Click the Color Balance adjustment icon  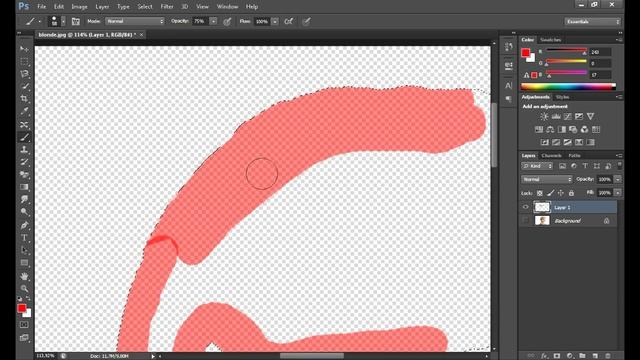(550, 129)
